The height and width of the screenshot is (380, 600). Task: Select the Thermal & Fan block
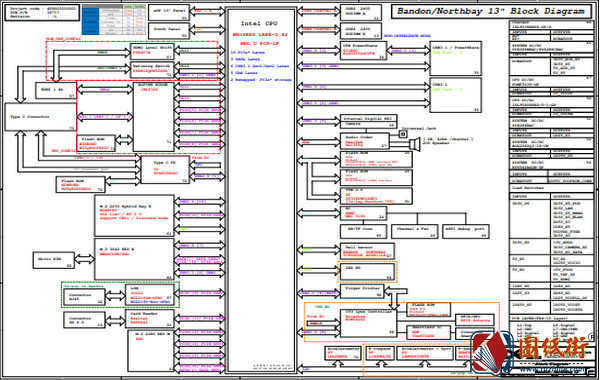415,232
